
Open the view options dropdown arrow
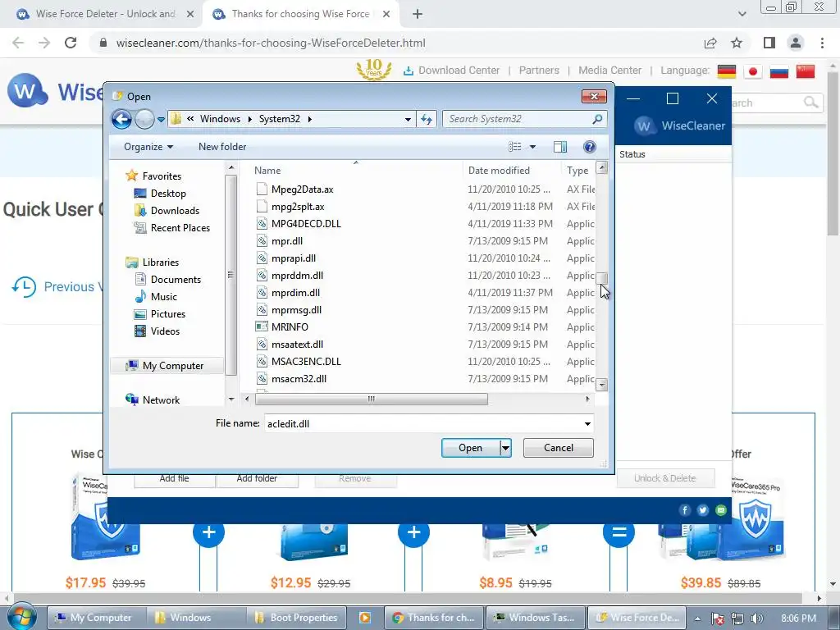pos(532,147)
